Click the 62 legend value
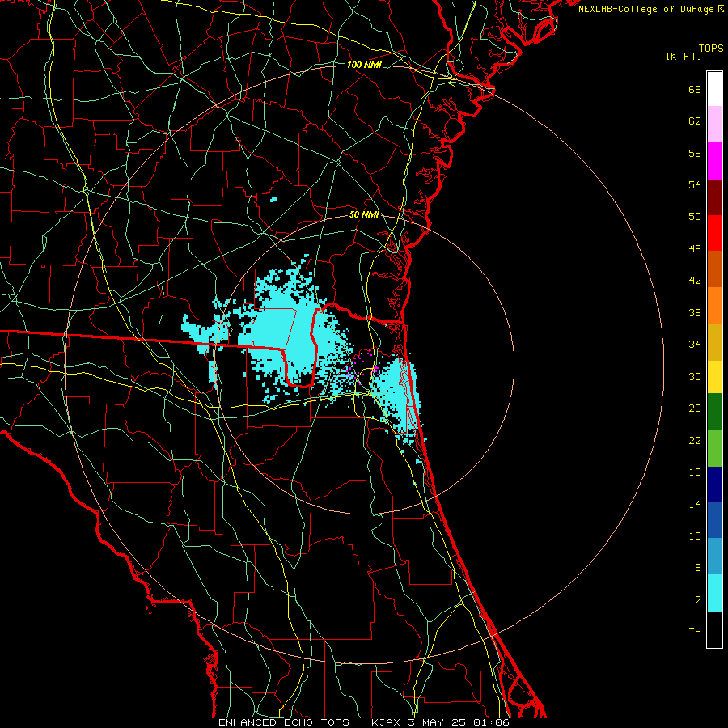728x728 pixels. [695, 121]
